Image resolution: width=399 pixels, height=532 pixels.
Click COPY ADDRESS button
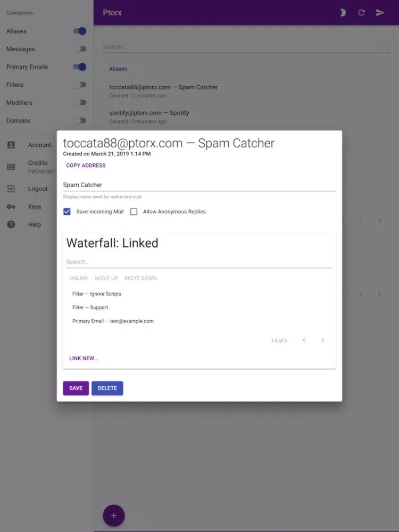[86, 165]
